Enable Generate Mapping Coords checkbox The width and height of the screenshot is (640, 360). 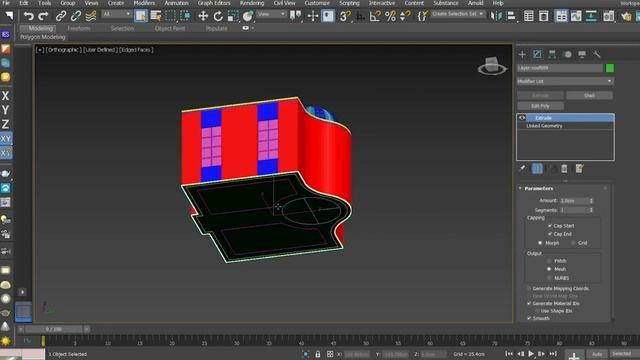coord(529,288)
